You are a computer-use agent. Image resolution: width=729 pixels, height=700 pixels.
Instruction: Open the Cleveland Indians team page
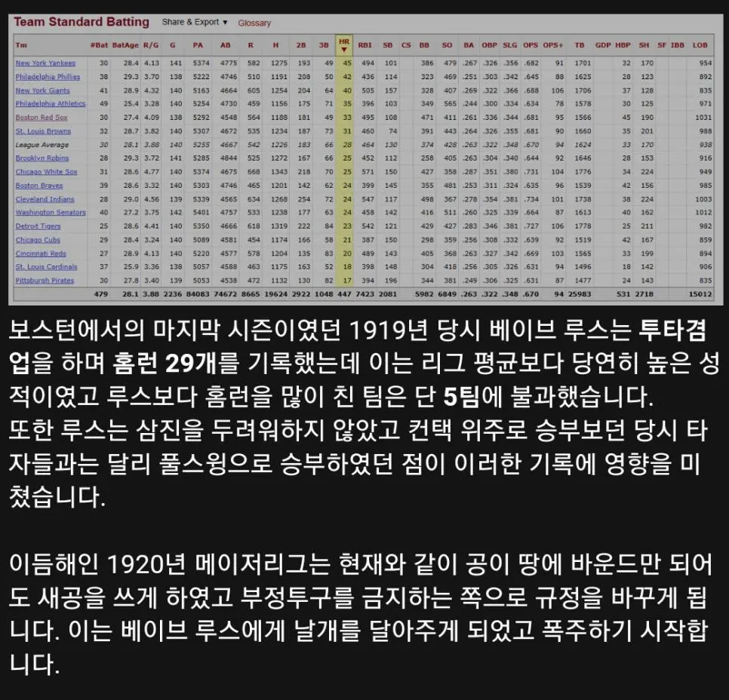[45, 199]
